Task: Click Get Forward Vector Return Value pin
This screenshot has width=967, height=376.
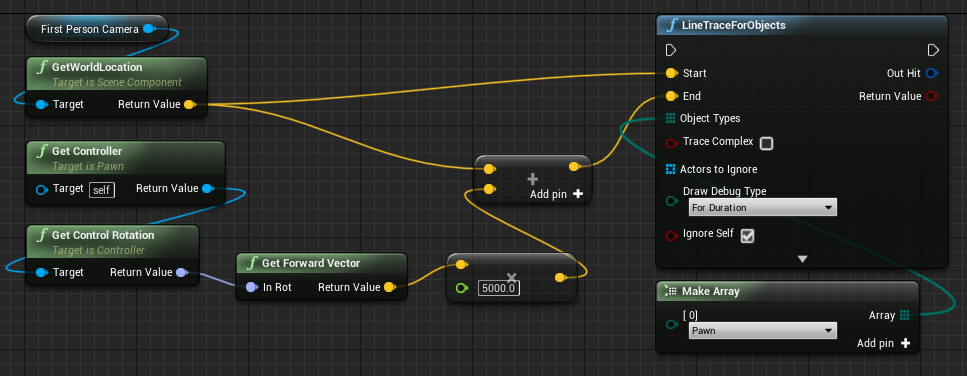Action: click(x=389, y=287)
